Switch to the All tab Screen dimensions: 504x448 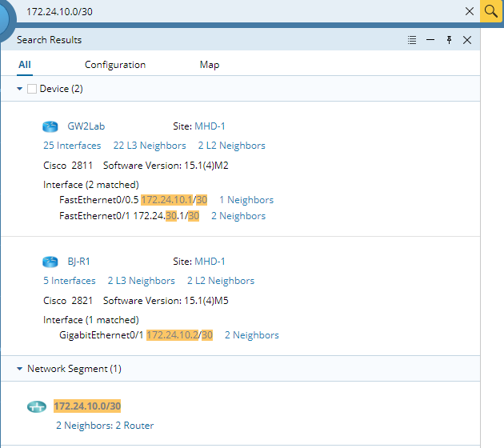[x=25, y=65]
